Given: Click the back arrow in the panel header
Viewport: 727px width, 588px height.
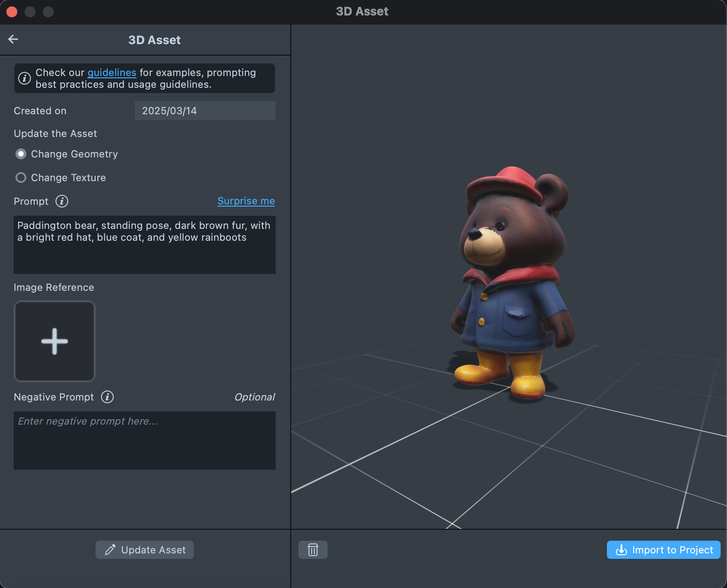Looking at the screenshot, I should click(x=13, y=40).
